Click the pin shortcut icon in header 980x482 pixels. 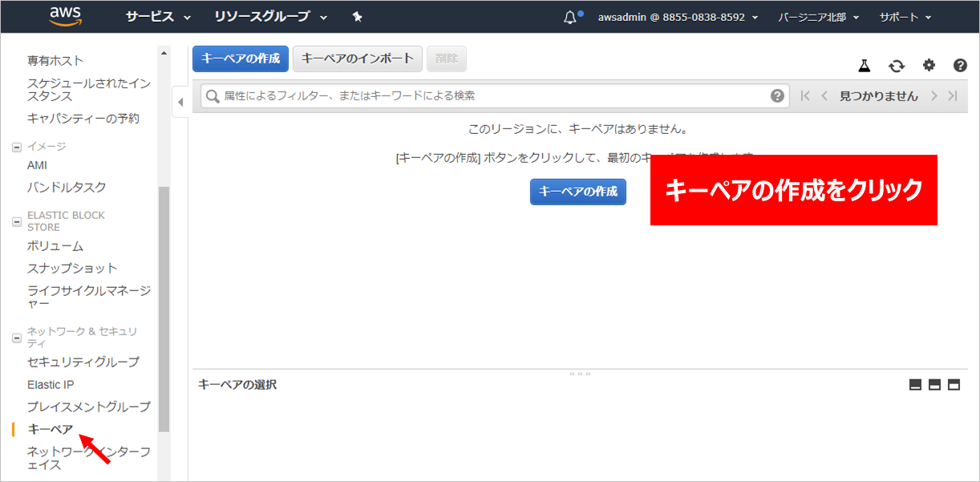tap(358, 17)
